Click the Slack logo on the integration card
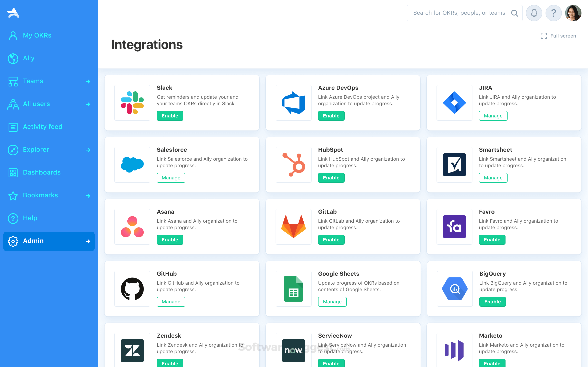Image resolution: width=588 pixels, height=367 pixels. pyautogui.click(x=132, y=103)
